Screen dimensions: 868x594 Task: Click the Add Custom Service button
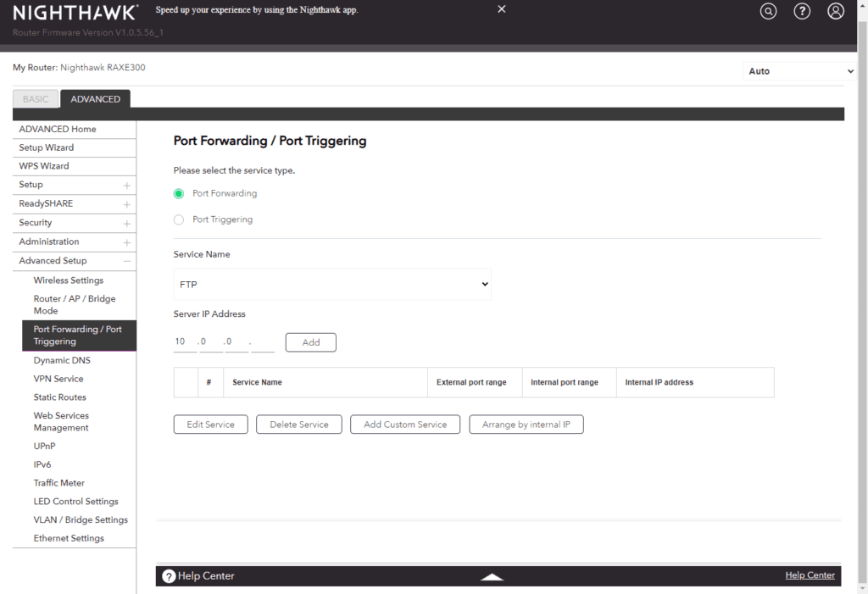(x=405, y=425)
